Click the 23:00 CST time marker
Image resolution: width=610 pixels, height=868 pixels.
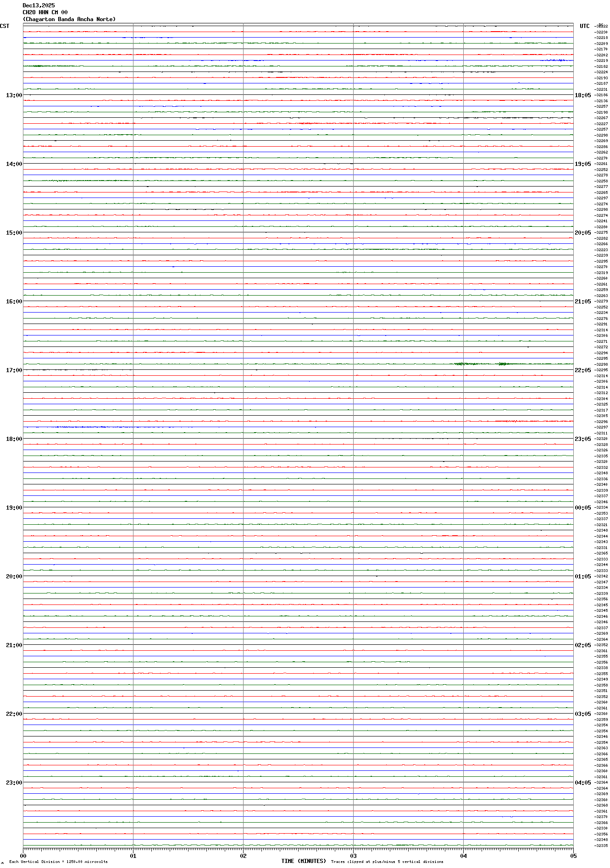(14, 783)
